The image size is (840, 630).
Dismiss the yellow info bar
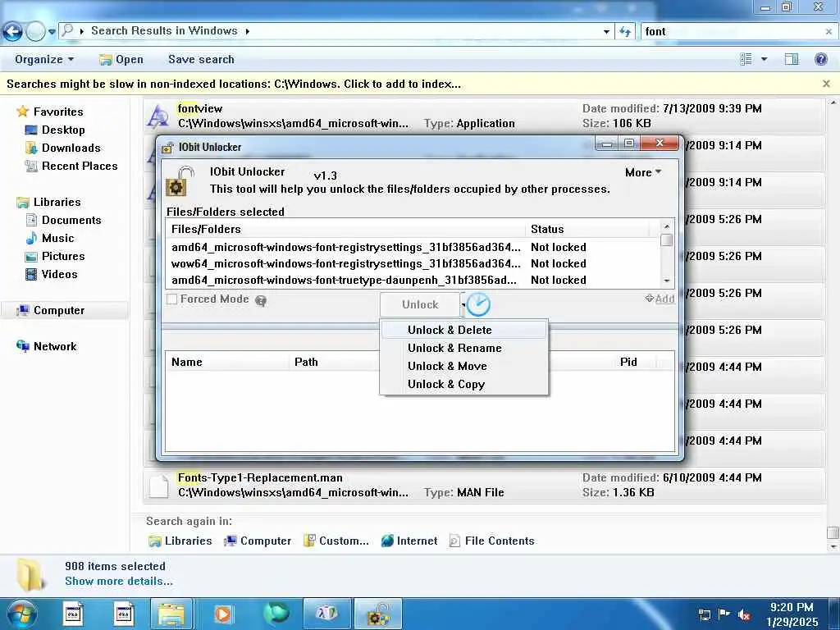[826, 84]
